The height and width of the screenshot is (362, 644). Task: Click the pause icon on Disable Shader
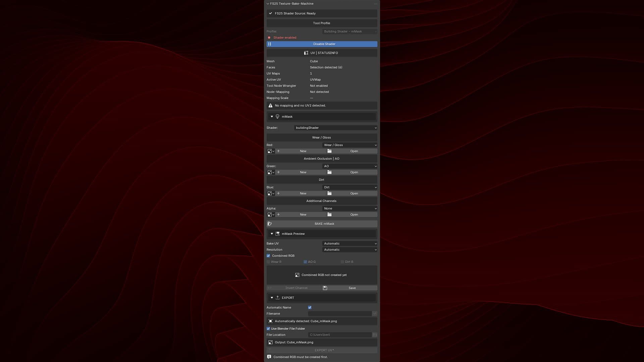click(270, 44)
